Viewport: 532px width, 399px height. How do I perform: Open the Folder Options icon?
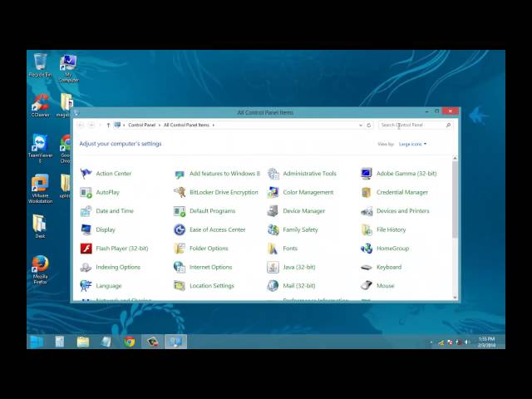click(180, 249)
